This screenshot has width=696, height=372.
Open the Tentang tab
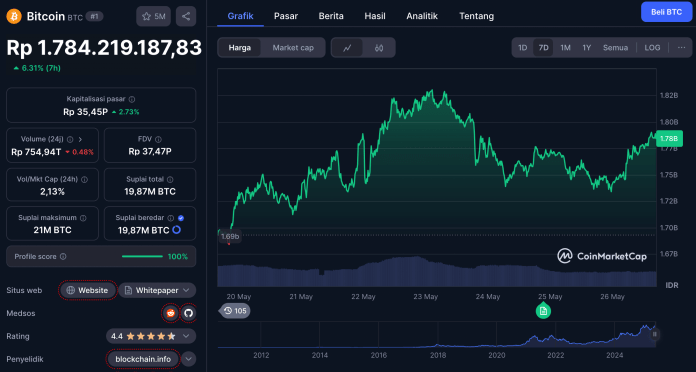pyautogui.click(x=476, y=16)
